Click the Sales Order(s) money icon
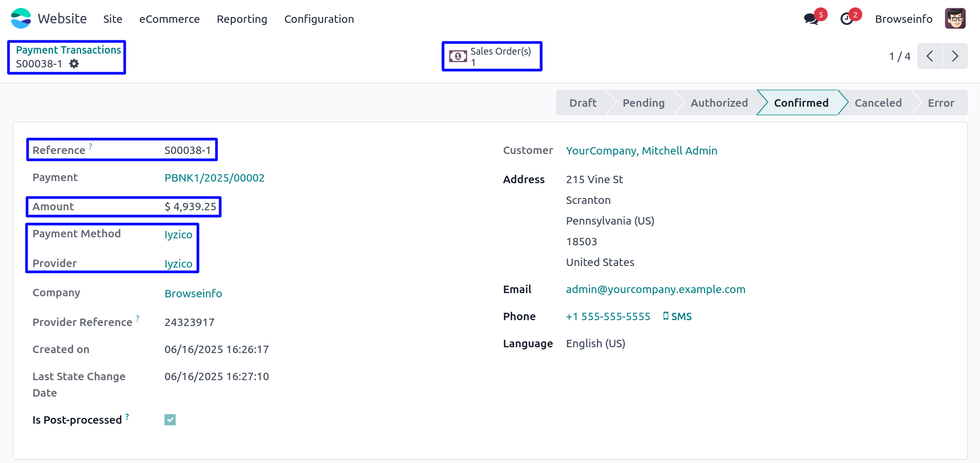 point(458,56)
